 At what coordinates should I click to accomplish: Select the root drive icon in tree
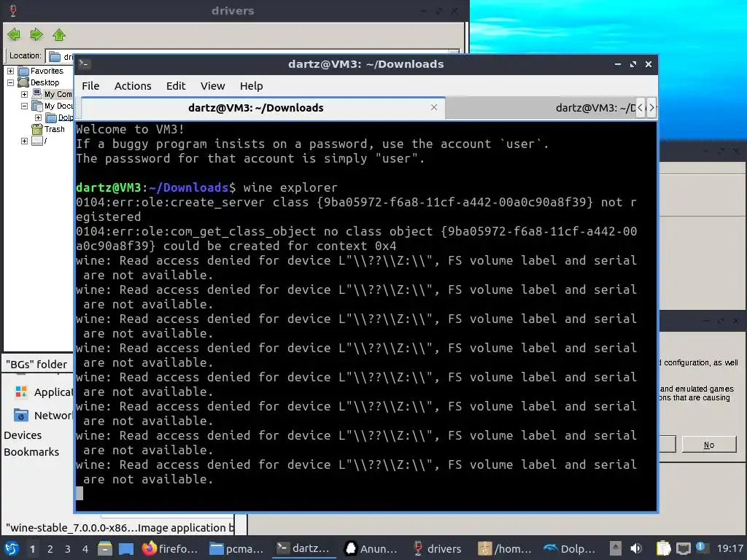37,141
